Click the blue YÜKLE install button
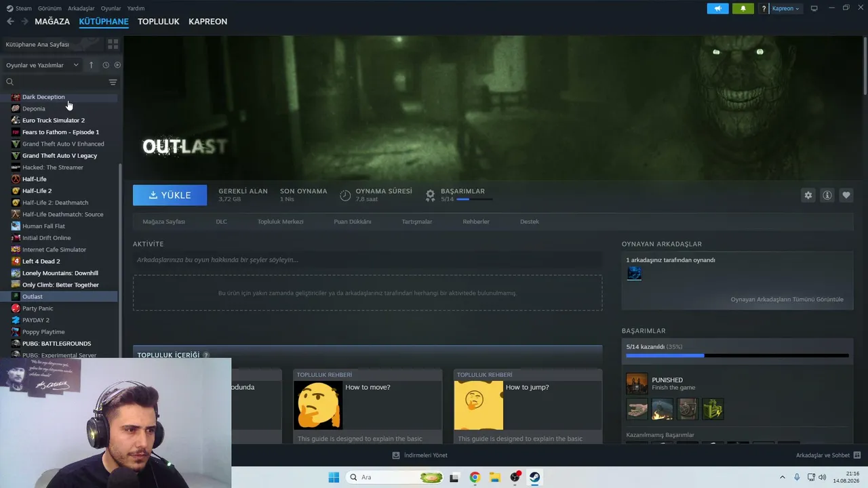The image size is (868, 488). pyautogui.click(x=170, y=195)
